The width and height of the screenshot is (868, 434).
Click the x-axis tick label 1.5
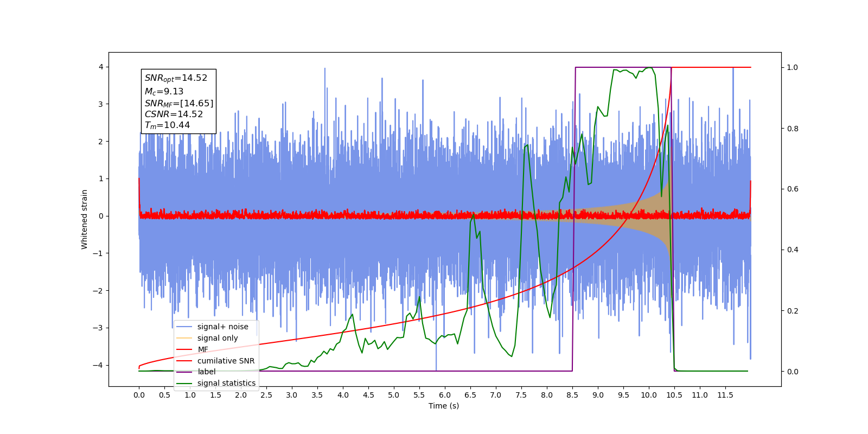(215, 395)
